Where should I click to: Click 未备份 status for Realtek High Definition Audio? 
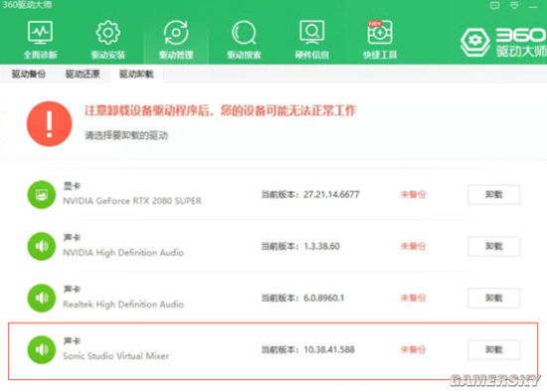(413, 297)
